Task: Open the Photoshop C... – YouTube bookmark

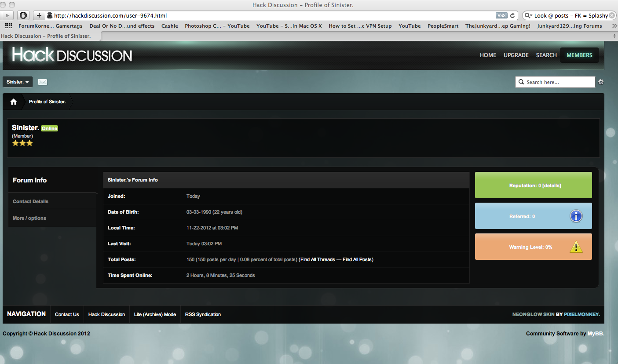Action: (217, 26)
